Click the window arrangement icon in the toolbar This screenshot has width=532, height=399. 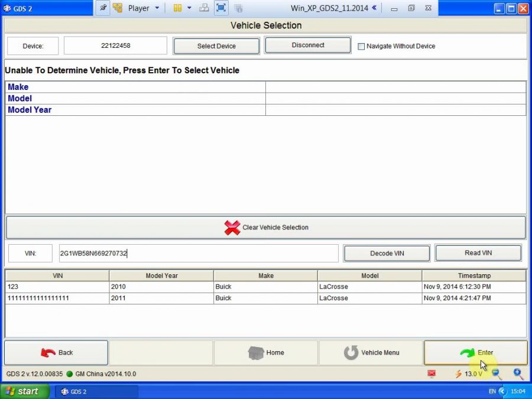click(x=204, y=8)
